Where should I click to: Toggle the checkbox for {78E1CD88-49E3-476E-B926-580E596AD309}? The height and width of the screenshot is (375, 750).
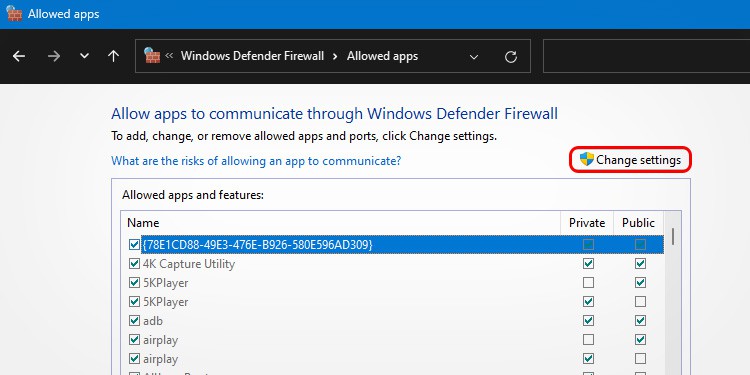pos(134,244)
